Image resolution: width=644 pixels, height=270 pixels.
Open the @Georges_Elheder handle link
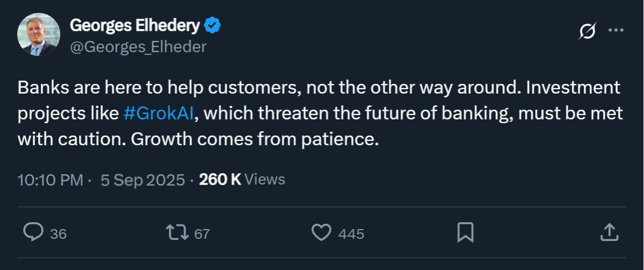(x=138, y=47)
